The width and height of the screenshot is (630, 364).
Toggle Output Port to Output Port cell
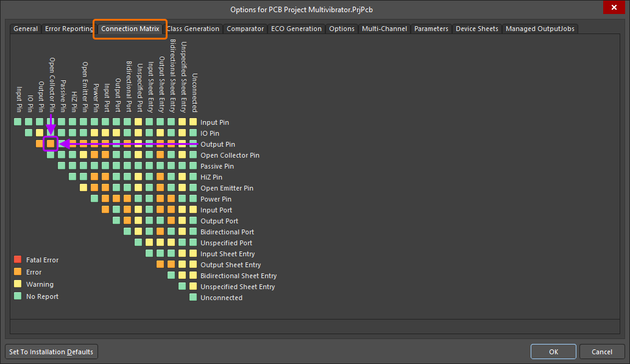(x=116, y=220)
